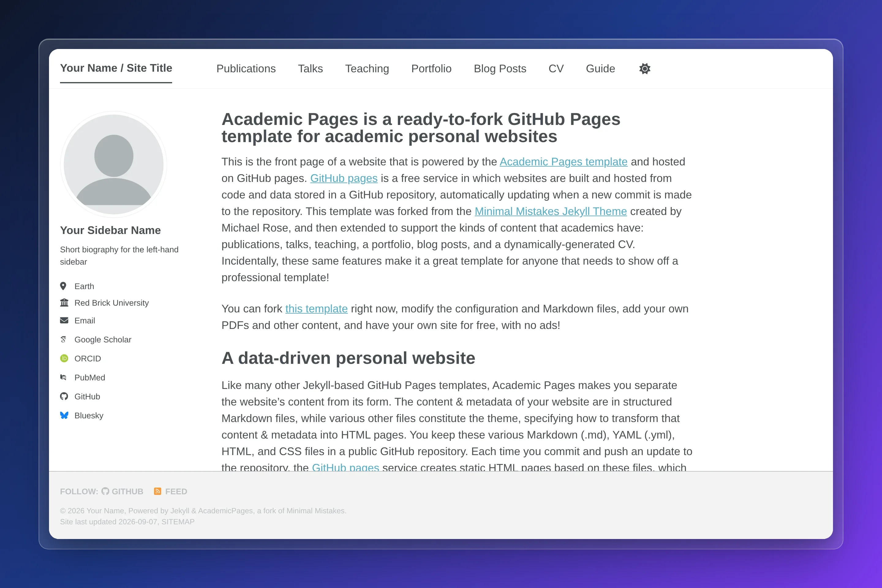The height and width of the screenshot is (588, 882).
Task: Click the Email link text in sidebar
Action: click(85, 321)
